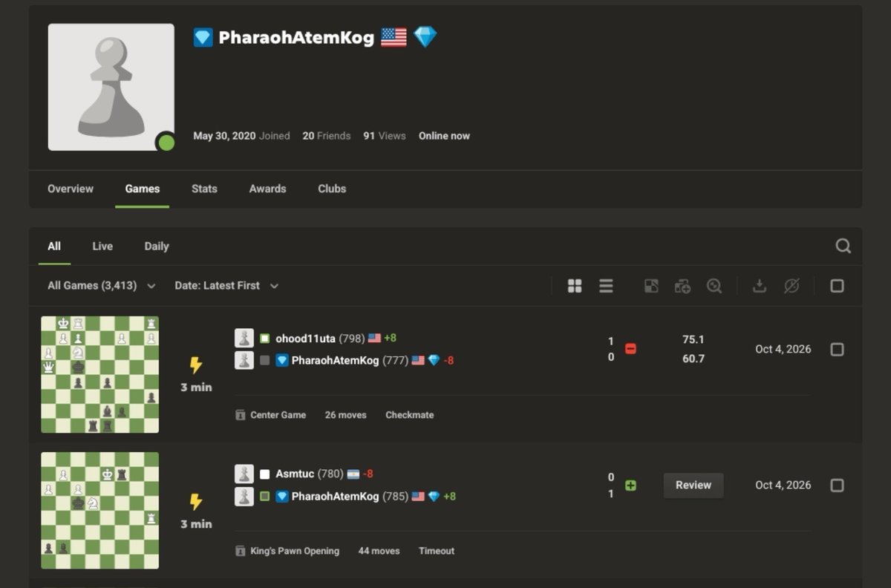Screen dimensions: 891x588
Task: Download selected games icon
Action: [760, 286]
